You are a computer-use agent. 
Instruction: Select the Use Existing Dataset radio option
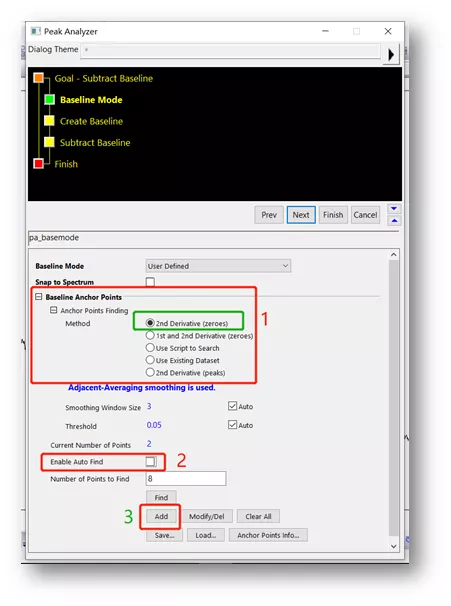coord(150,360)
